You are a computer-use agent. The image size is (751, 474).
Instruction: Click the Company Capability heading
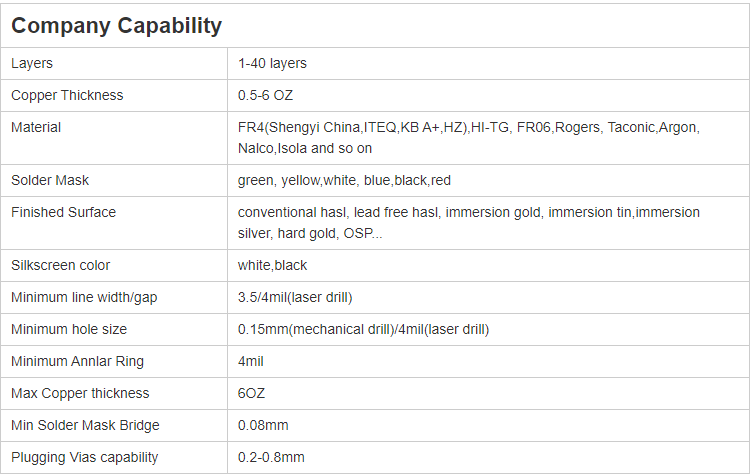117,26
